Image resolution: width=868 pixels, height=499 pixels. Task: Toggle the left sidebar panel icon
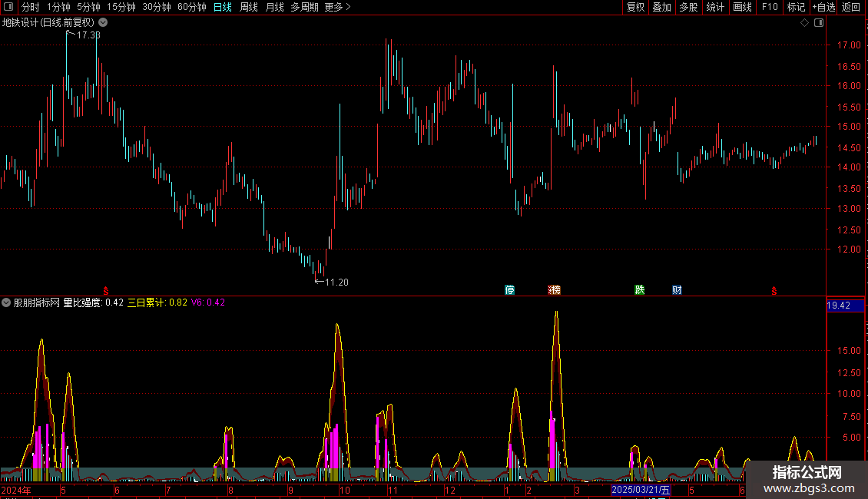[8, 7]
